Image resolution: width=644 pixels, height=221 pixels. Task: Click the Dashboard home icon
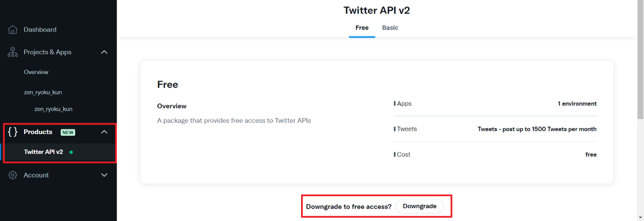[x=13, y=30]
